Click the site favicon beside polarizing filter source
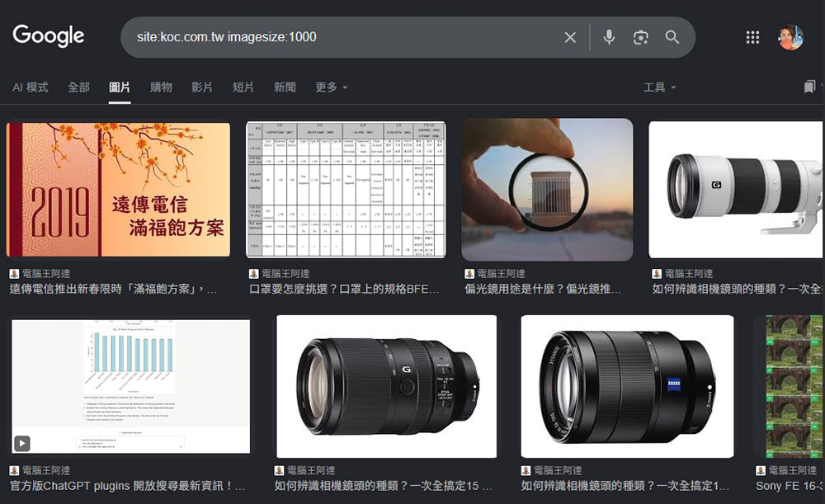Screen dimensions: 825x504 (x=469, y=274)
